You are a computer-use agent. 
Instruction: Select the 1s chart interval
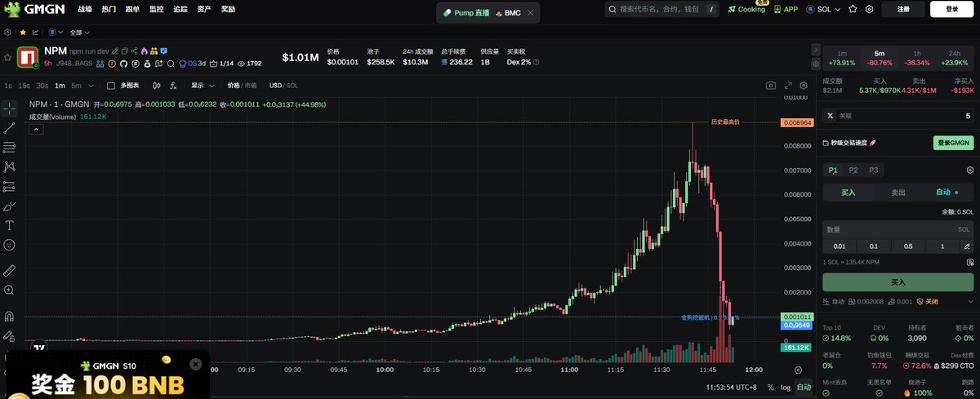7,85
